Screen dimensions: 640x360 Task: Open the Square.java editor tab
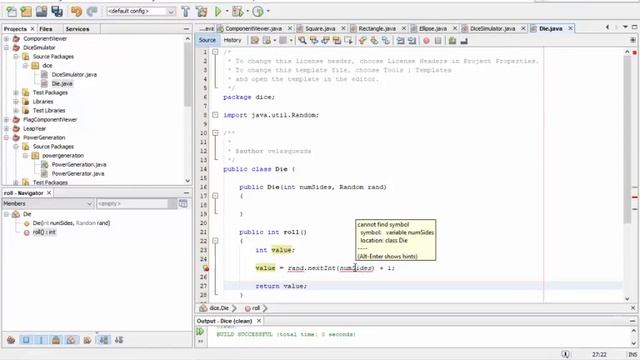click(320, 29)
